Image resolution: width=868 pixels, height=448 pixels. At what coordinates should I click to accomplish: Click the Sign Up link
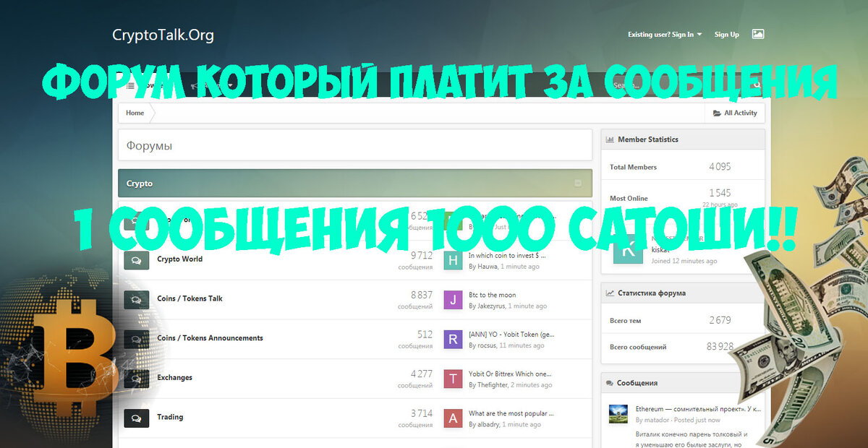[726, 34]
